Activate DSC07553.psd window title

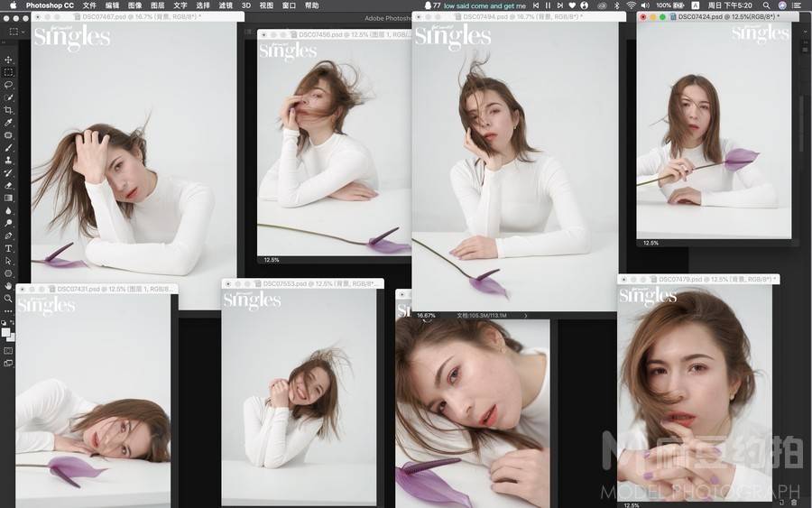(x=319, y=283)
